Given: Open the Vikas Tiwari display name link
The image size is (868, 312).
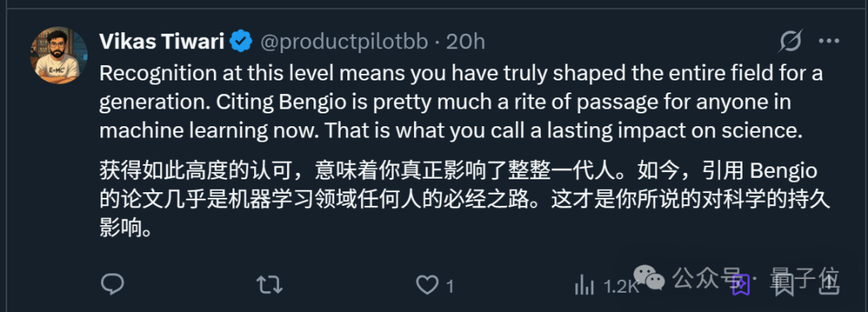Looking at the screenshot, I should [x=162, y=42].
